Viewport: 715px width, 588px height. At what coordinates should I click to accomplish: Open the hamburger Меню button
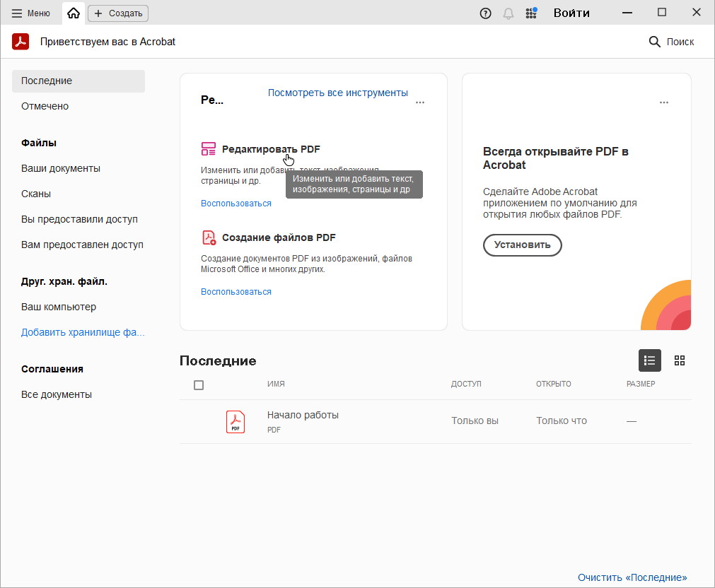pos(30,13)
